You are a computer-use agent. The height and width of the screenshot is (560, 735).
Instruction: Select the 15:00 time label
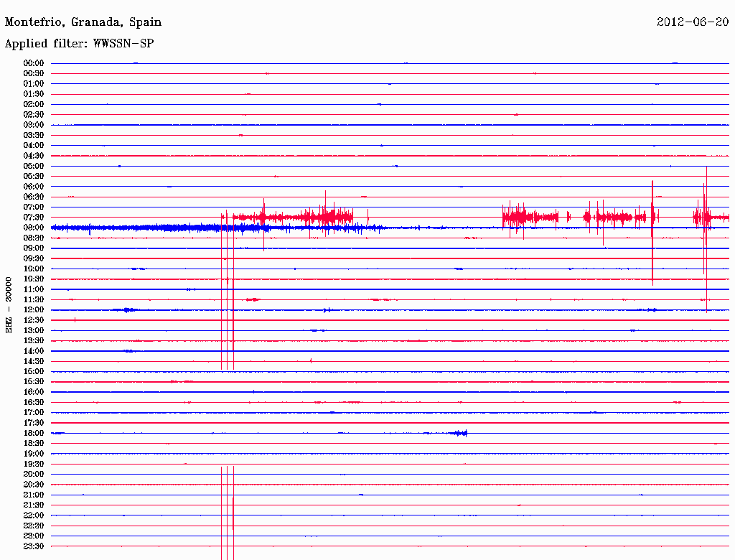pyautogui.click(x=34, y=371)
